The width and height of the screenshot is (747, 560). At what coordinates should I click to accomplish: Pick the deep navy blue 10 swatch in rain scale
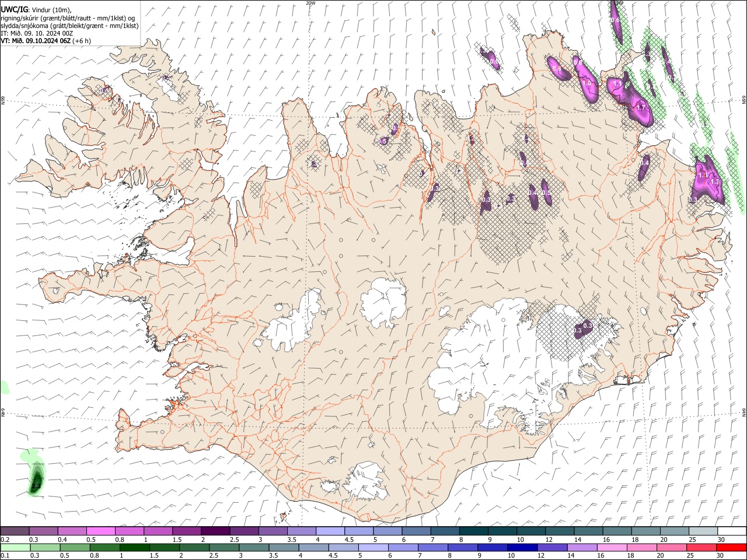(x=522, y=548)
